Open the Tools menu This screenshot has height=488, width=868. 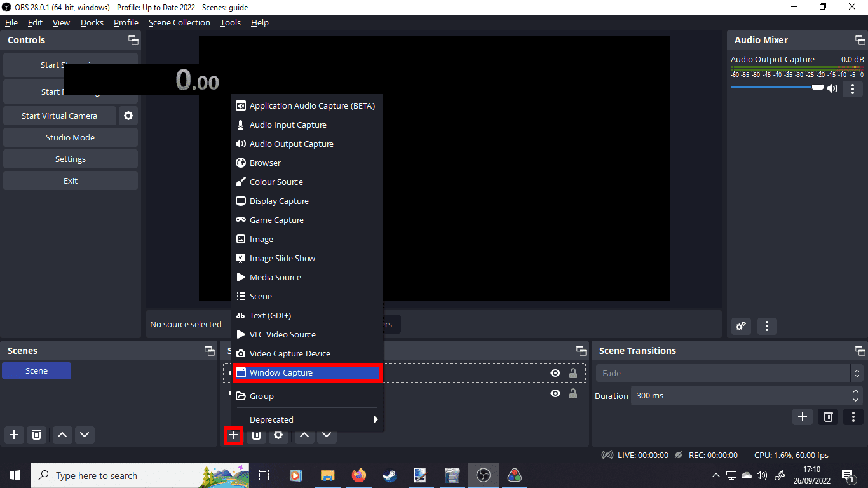[231, 22]
